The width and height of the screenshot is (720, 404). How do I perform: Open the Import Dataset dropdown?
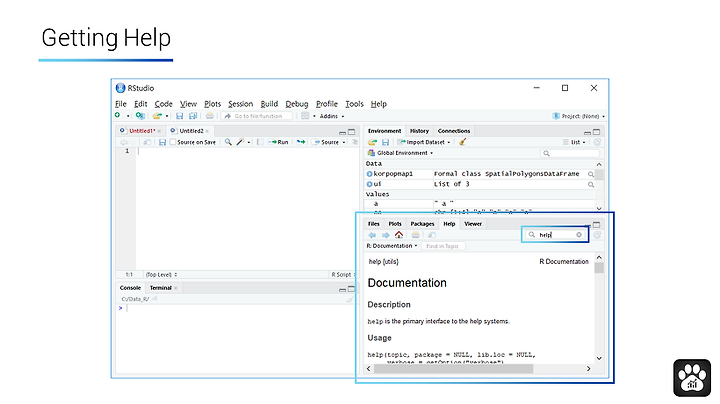coord(424,142)
